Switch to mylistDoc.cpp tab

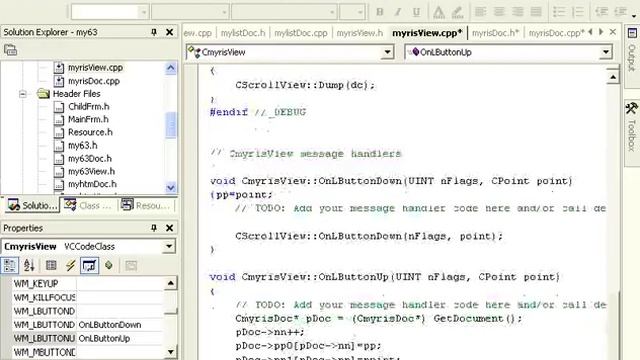click(x=301, y=33)
